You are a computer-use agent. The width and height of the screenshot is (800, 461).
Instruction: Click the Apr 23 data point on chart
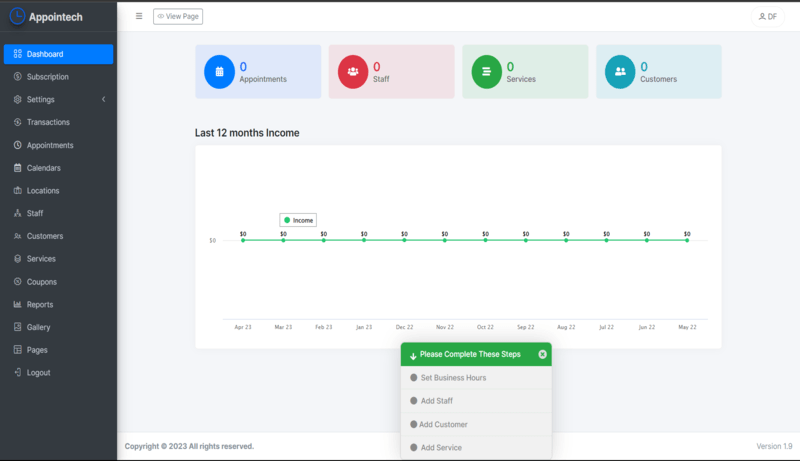tap(243, 240)
